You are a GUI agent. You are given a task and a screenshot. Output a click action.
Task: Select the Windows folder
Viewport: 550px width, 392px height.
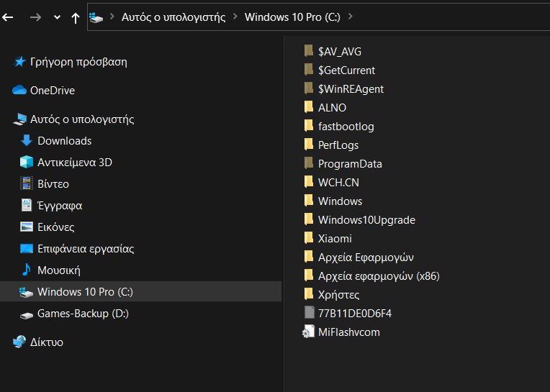pos(340,201)
